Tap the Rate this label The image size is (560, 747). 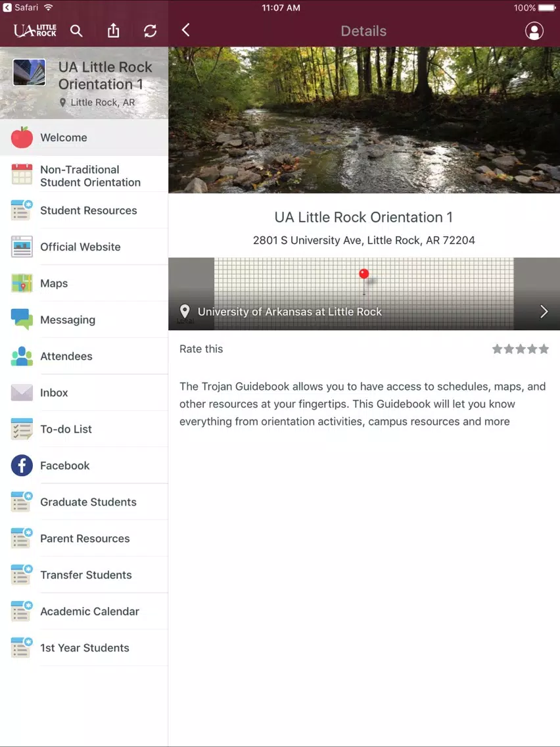click(x=201, y=349)
